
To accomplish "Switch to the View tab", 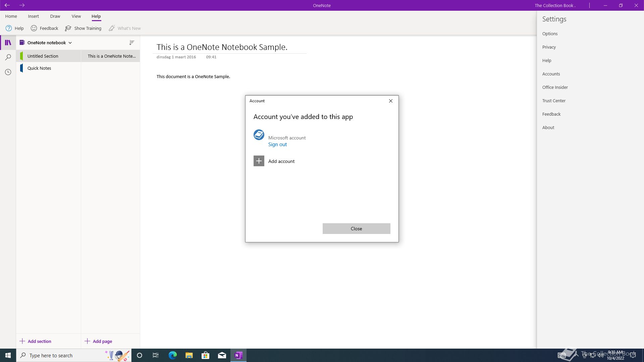I will pyautogui.click(x=76, y=16).
